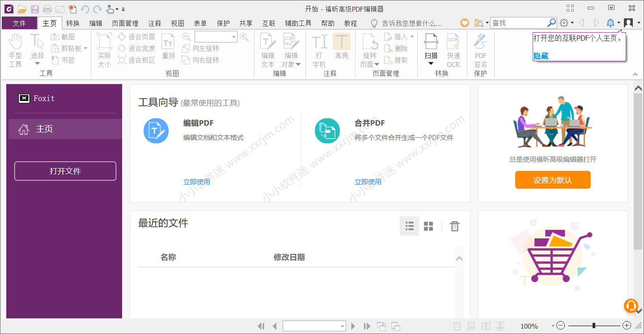Rotate view right (向右旋转)
This screenshot has width=644, height=334.
coord(200,60)
